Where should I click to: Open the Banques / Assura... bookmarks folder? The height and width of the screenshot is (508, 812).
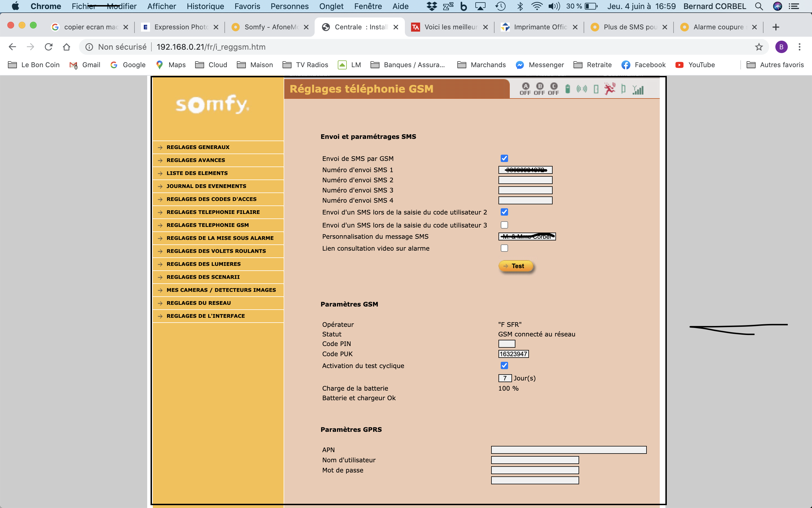click(408, 65)
